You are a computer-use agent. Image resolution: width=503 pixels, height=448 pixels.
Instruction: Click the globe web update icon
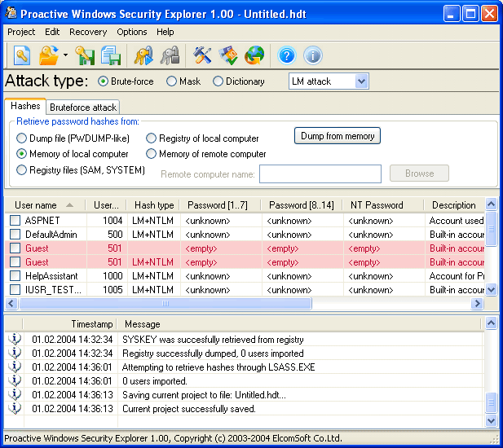click(254, 55)
